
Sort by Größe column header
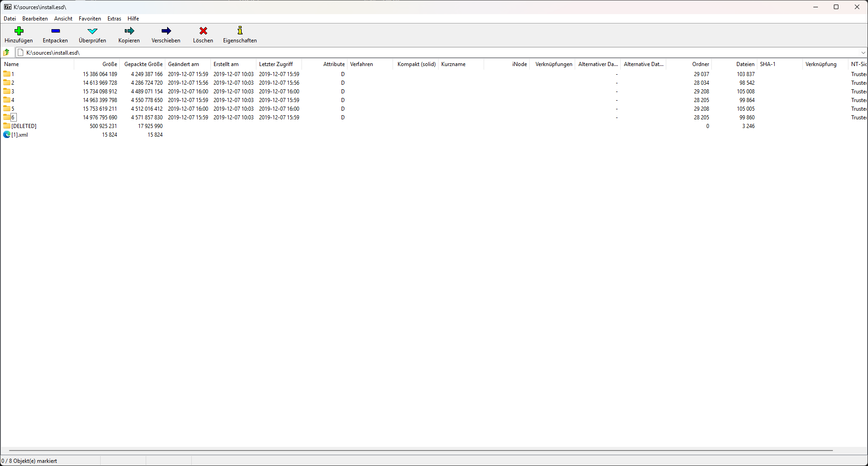[x=97, y=64]
